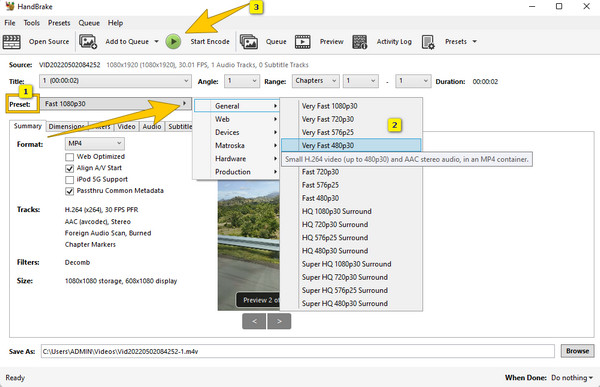Click the previous preview arrow button
The height and width of the screenshot is (387, 600).
(254, 321)
